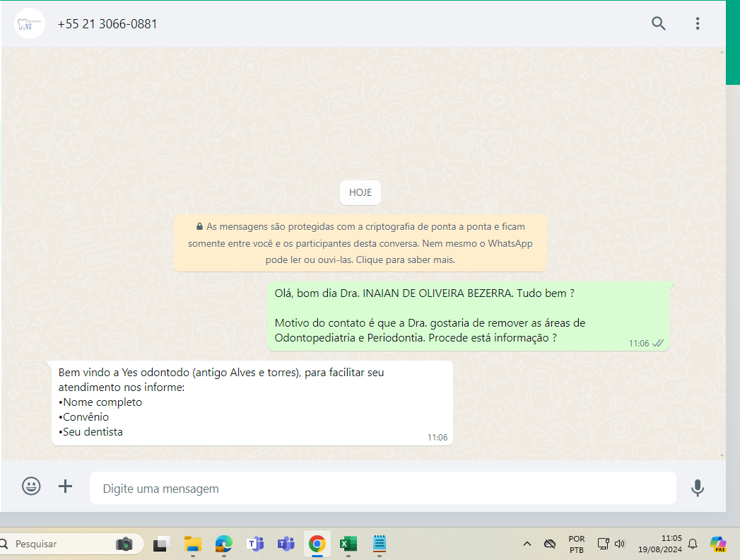The width and height of the screenshot is (740, 560).
Task: Click the Windows taskbar search box 'Pesquisar'
Action: click(71, 544)
